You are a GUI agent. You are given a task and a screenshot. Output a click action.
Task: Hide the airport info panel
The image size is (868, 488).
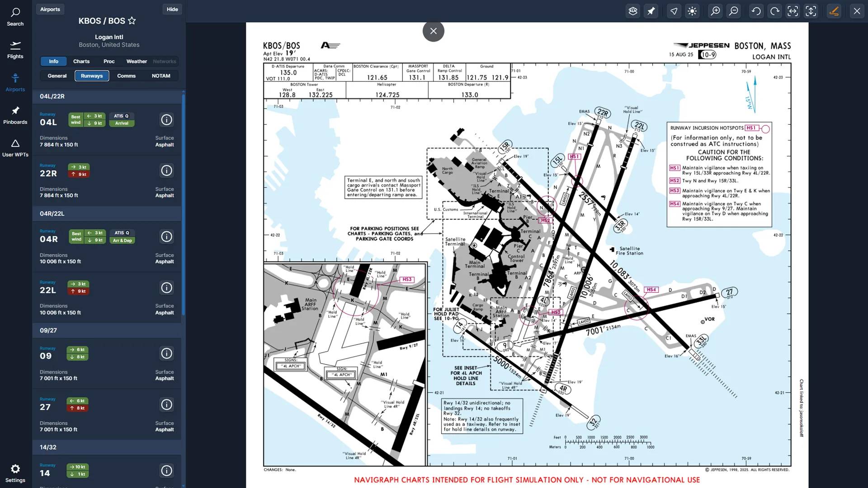(172, 9)
